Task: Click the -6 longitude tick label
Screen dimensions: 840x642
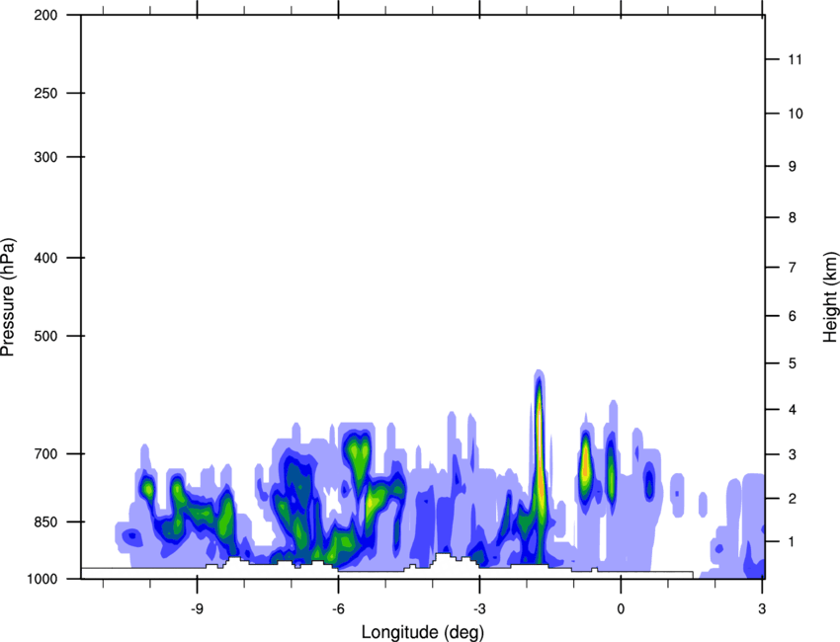Action: (x=338, y=609)
